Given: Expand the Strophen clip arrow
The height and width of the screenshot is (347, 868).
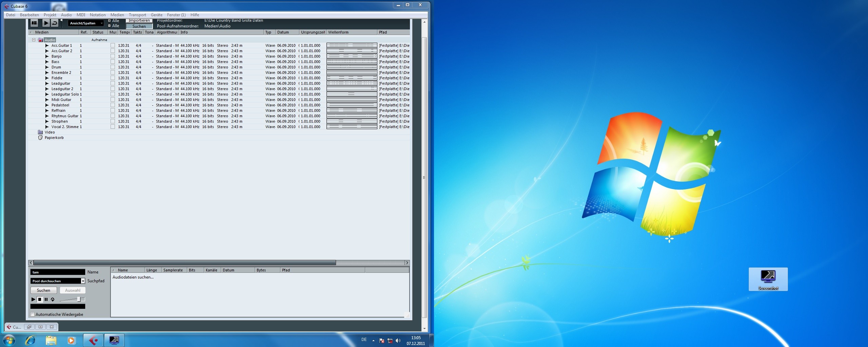Looking at the screenshot, I should point(47,121).
